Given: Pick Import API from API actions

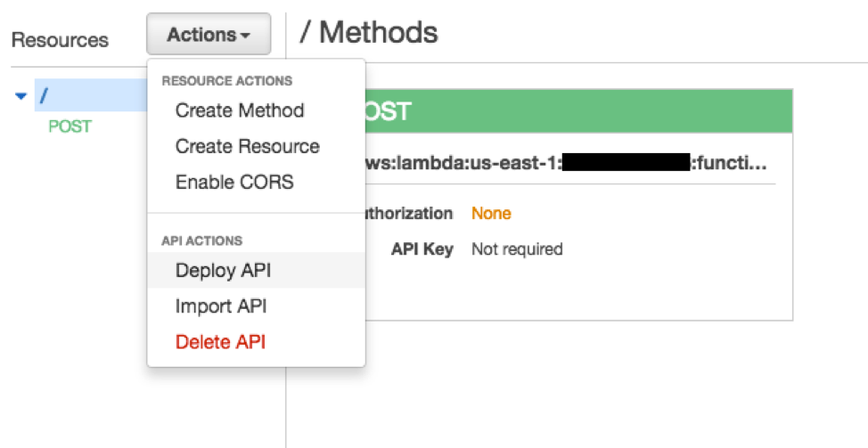Looking at the screenshot, I should (221, 306).
